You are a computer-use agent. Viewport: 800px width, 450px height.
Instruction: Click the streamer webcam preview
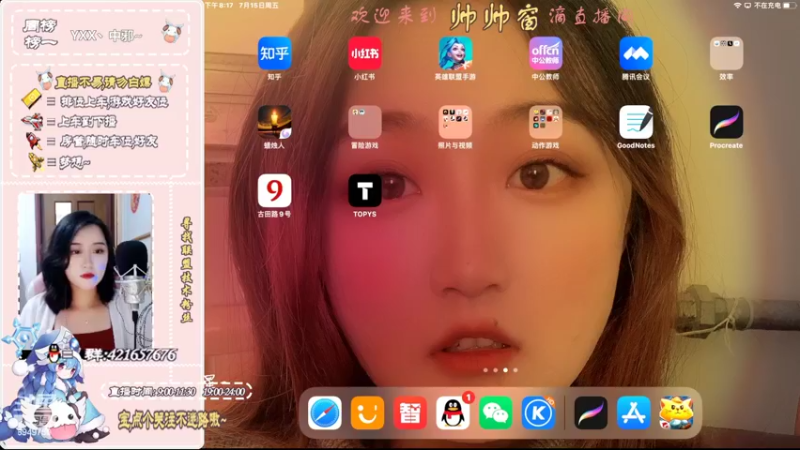(x=85, y=270)
